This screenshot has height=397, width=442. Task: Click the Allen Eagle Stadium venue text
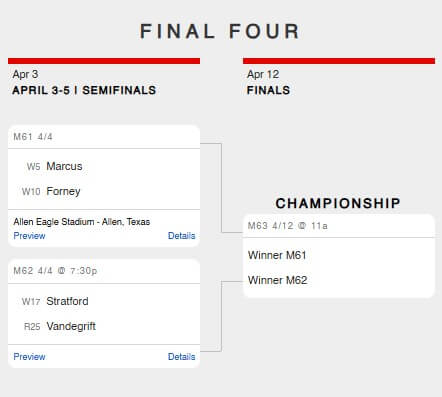coord(82,222)
